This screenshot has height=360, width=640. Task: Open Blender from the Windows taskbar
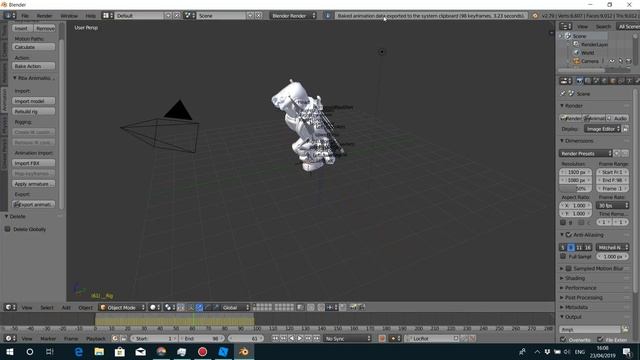tap(244, 351)
